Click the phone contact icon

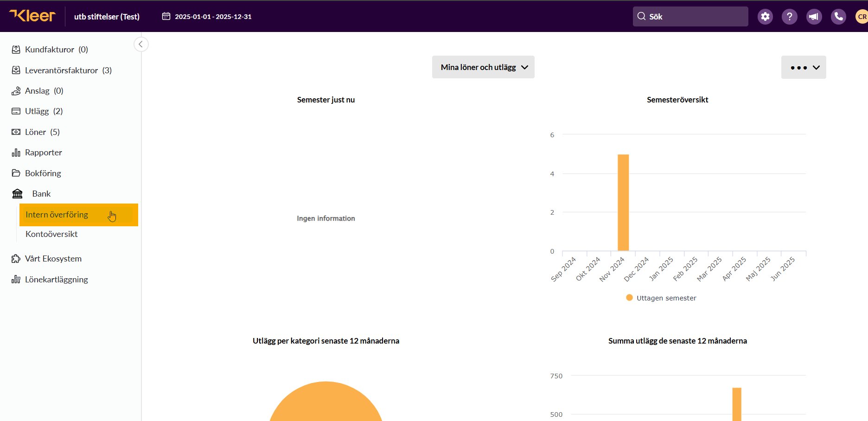click(x=838, y=17)
